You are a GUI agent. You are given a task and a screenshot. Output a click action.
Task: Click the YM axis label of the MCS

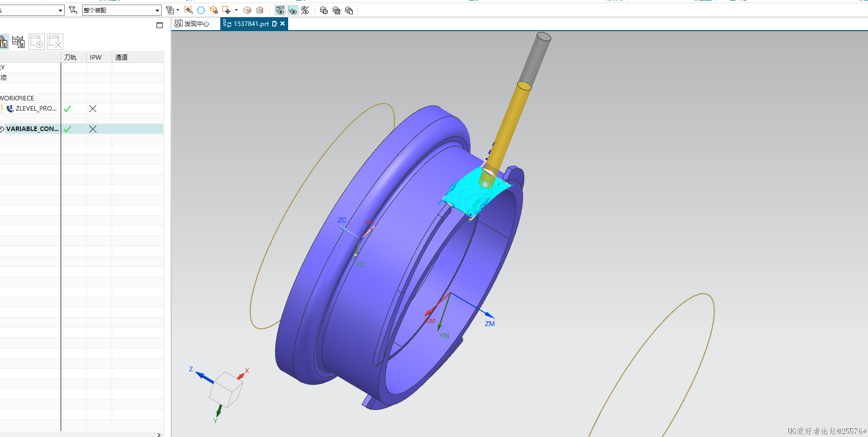tap(444, 336)
